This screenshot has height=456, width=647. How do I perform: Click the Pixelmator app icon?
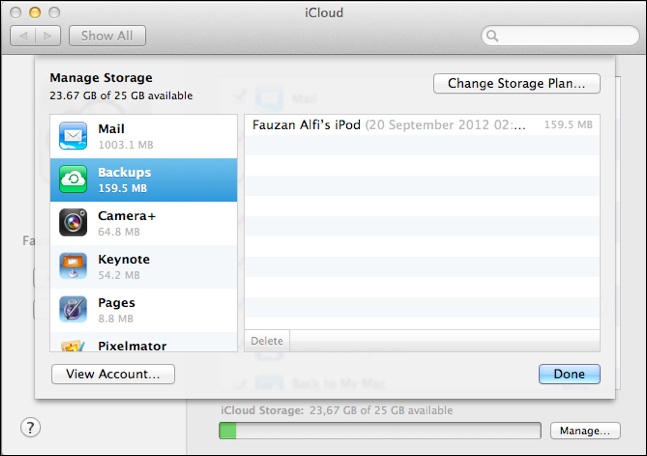click(x=73, y=345)
